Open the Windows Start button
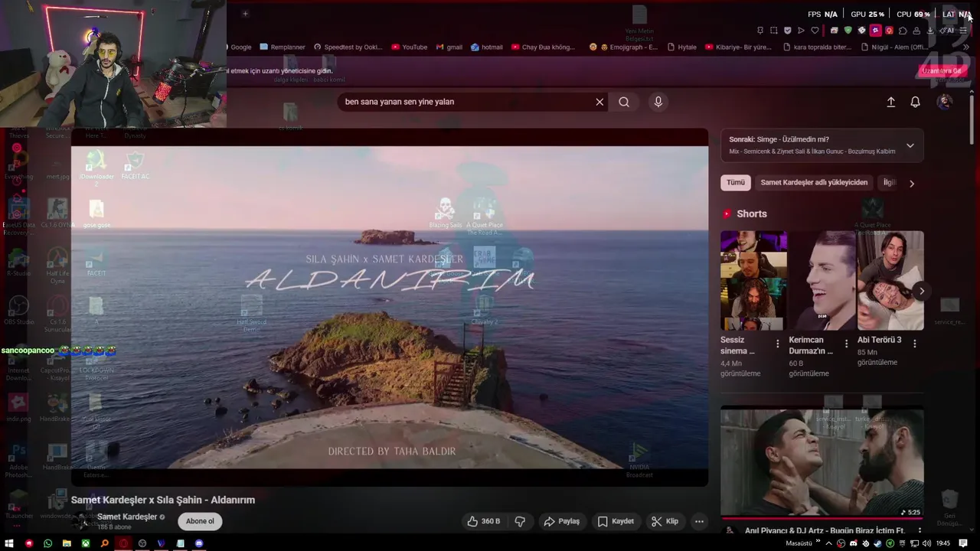 (9, 543)
